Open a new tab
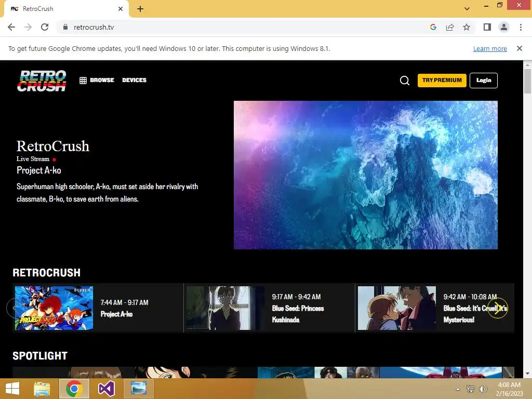The width and height of the screenshot is (532, 399). 140,9
